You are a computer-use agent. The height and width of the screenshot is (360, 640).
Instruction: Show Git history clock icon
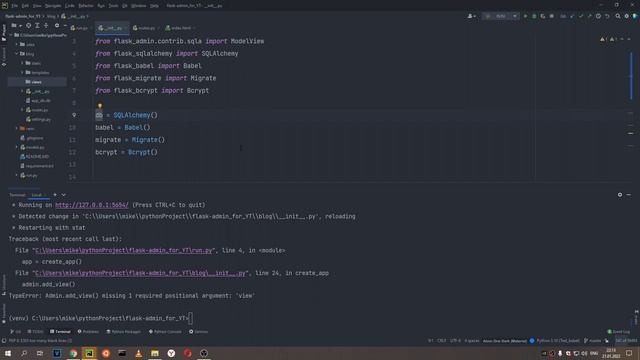[598, 16]
